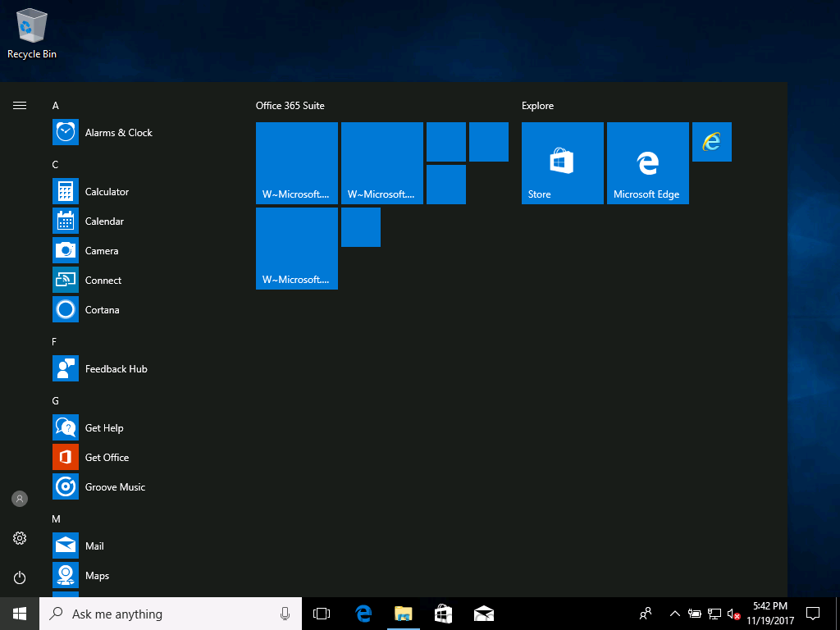The image size is (840, 630).
Task: Click the muted volume tray icon
Action: pos(733,614)
